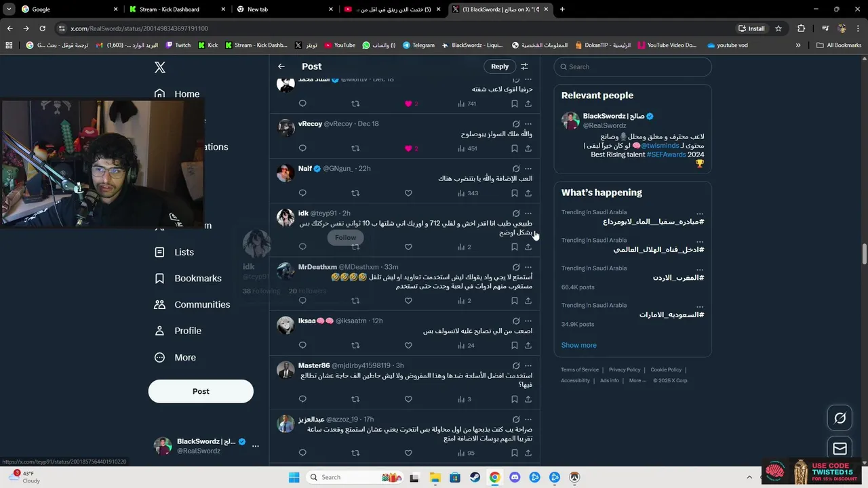
Task: Like Iksaa's reply
Action: (408, 346)
